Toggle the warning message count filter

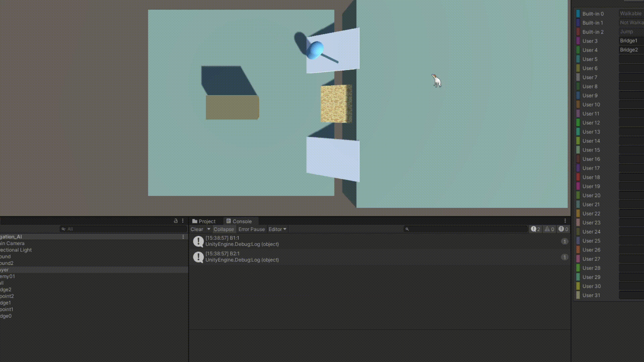pyautogui.click(x=549, y=229)
